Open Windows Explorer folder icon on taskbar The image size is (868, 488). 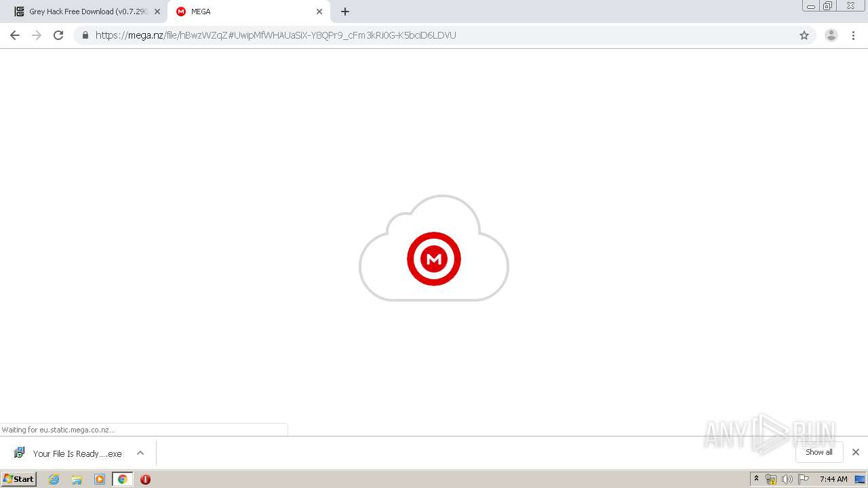coord(77,479)
